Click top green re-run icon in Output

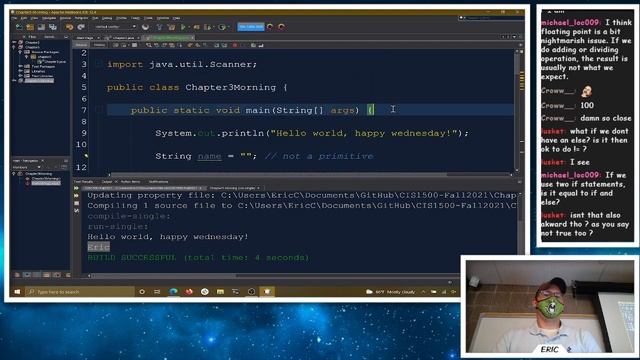(x=76, y=188)
